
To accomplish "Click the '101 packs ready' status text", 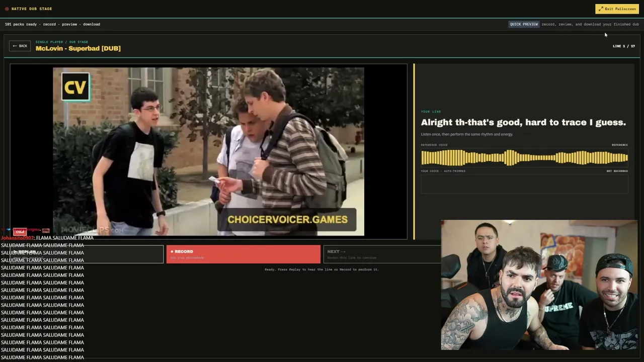I will pyautogui.click(x=52, y=24).
